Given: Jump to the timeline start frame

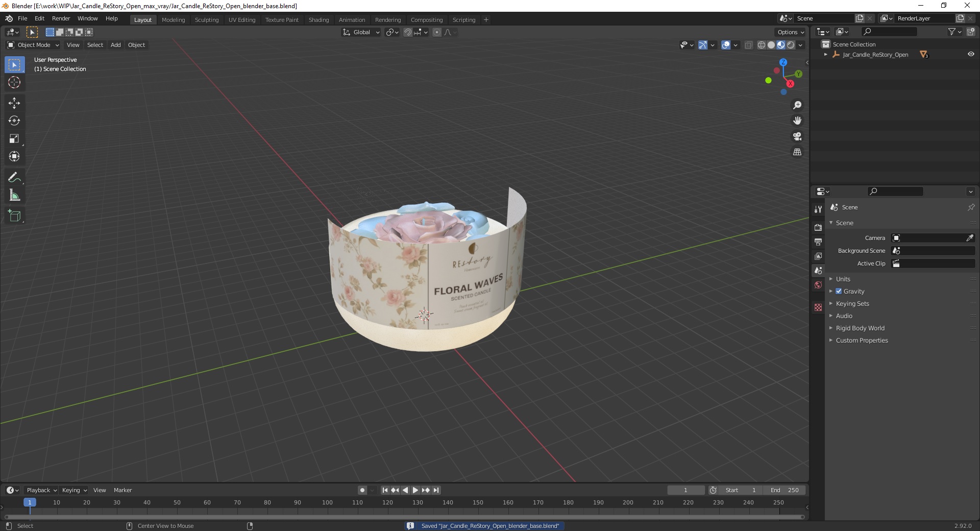Looking at the screenshot, I should coord(385,490).
